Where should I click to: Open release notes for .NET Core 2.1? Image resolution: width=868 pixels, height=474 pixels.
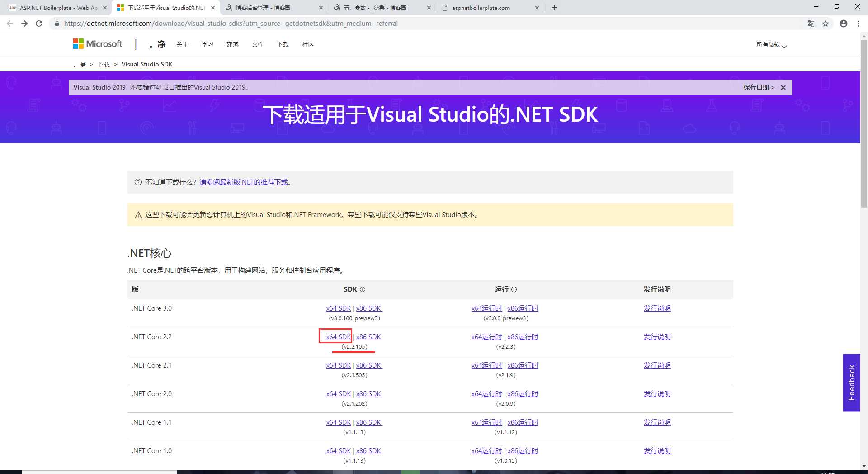657,365
